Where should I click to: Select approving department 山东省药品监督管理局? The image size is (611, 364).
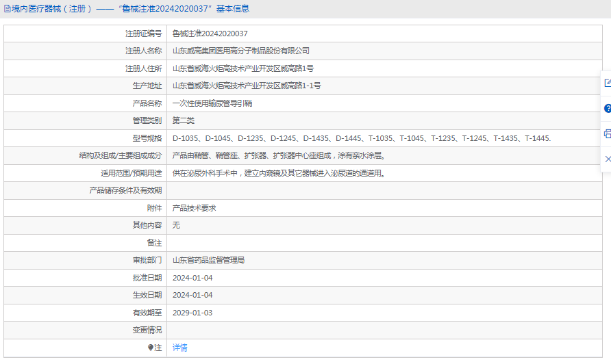(x=208, y=260)
